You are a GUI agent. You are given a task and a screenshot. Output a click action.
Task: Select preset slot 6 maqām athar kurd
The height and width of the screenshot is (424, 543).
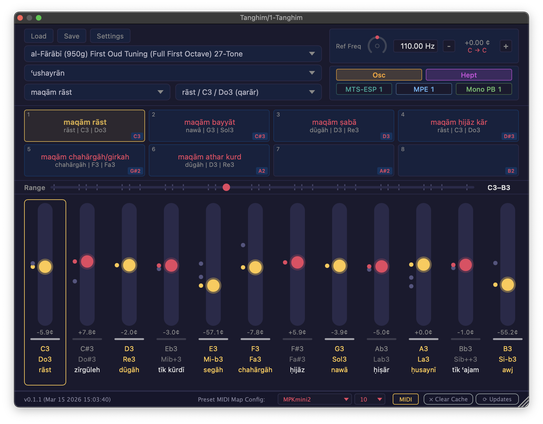209,160
